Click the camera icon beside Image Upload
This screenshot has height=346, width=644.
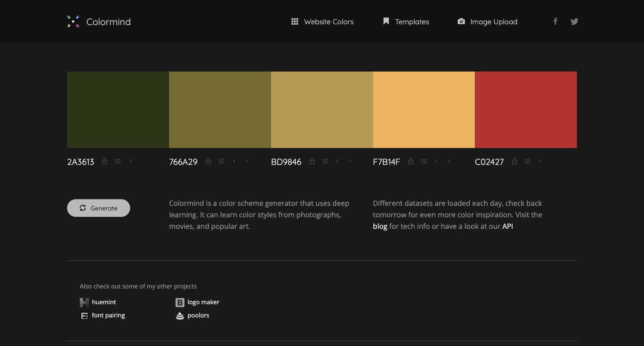(461, 21)
